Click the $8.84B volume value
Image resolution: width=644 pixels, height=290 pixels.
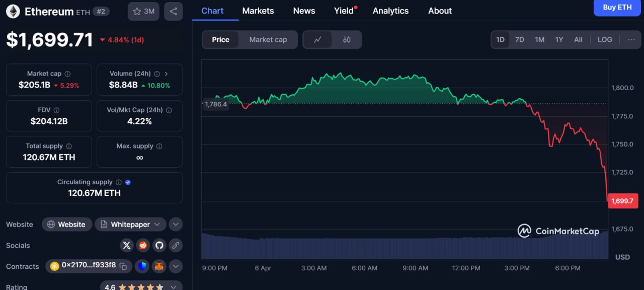[123, 85]
